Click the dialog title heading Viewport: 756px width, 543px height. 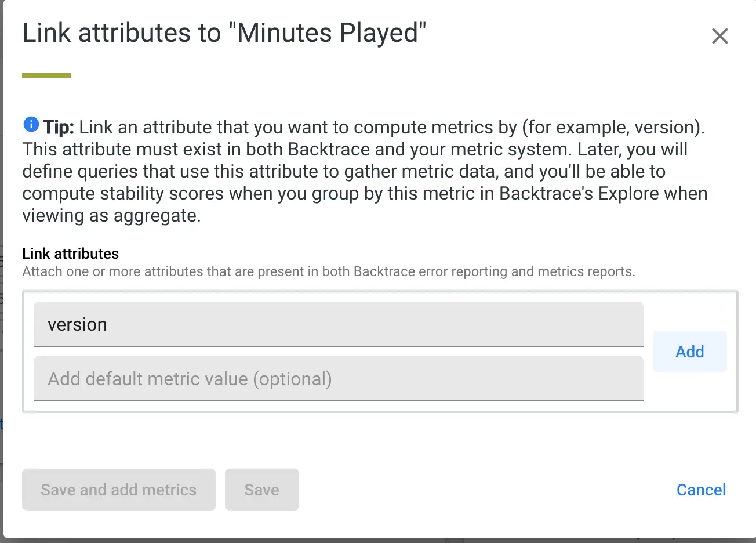point(224,33)
